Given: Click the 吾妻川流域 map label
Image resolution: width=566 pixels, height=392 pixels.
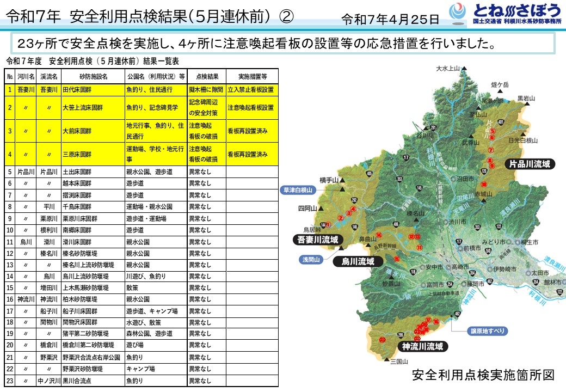Looking at the screenshot, I should pos(318,240).
